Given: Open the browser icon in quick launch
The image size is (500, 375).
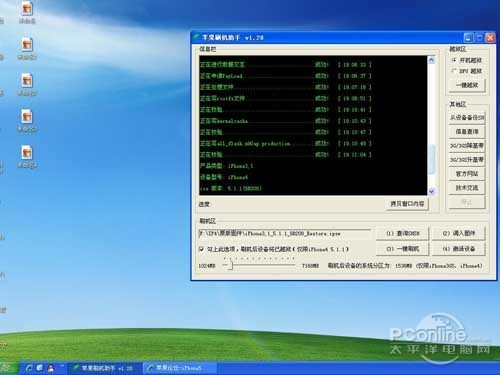Looking at the screenshot, I should point(30,368).
